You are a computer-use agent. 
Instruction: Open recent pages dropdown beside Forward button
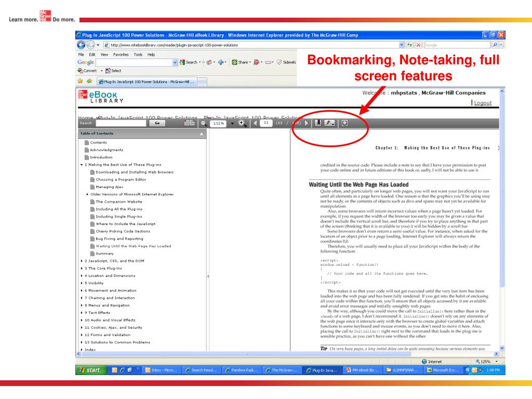pyautogui.click(x=98, y=45)
